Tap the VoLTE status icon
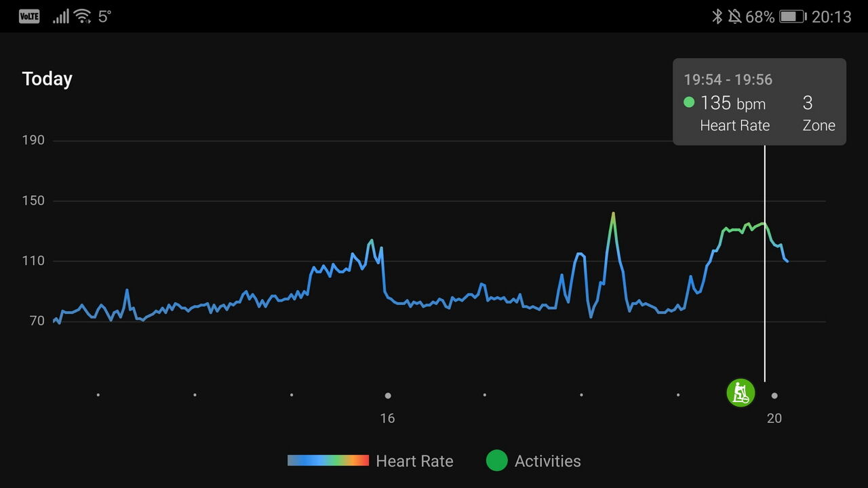The image size is (868, 488). click(x=29, y=17)
